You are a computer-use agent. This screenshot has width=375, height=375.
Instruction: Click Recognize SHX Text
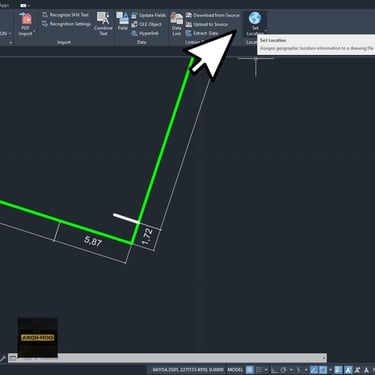[x=66, y=15]
